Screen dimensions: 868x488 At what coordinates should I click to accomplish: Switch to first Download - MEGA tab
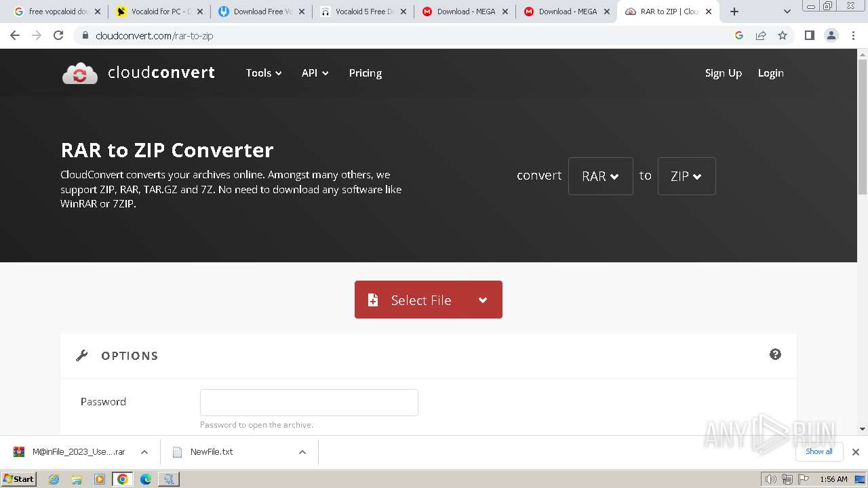(465, 12)
